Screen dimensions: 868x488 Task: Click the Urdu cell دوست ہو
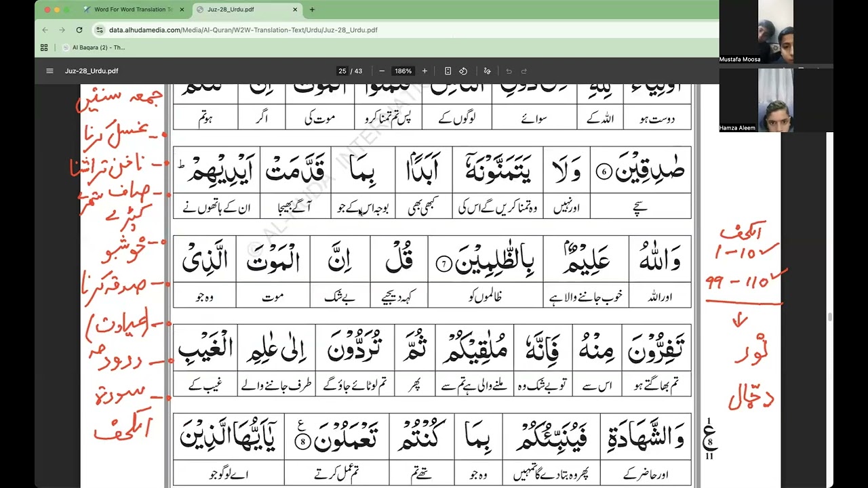[657, 119]
